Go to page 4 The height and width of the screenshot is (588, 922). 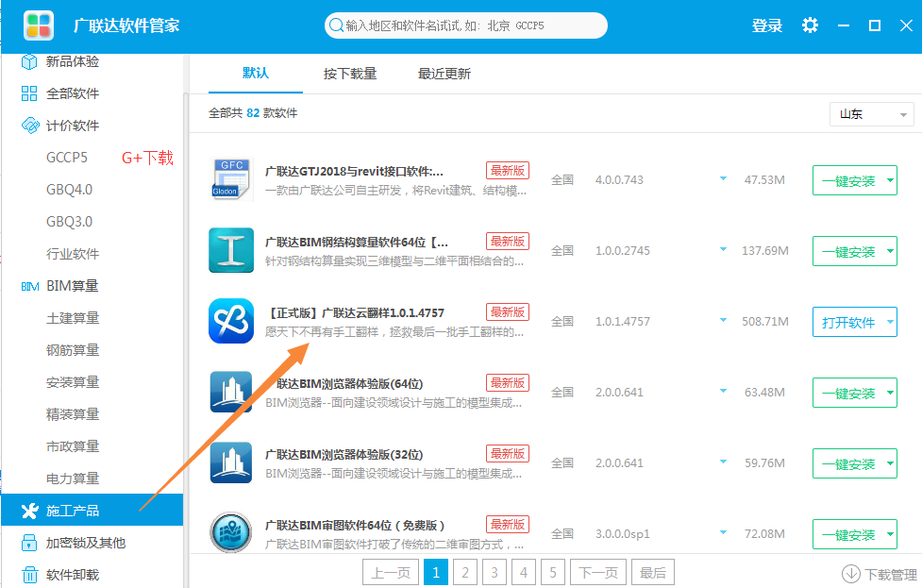(524, 572)
